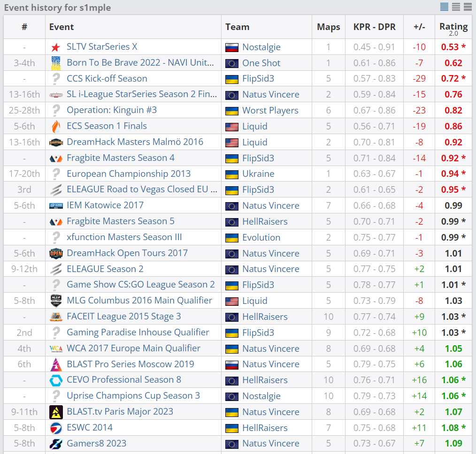The height and width of the screenshot is (454, 476).
Task: Open the xfunction Masters Season III link
Action: 124,237
